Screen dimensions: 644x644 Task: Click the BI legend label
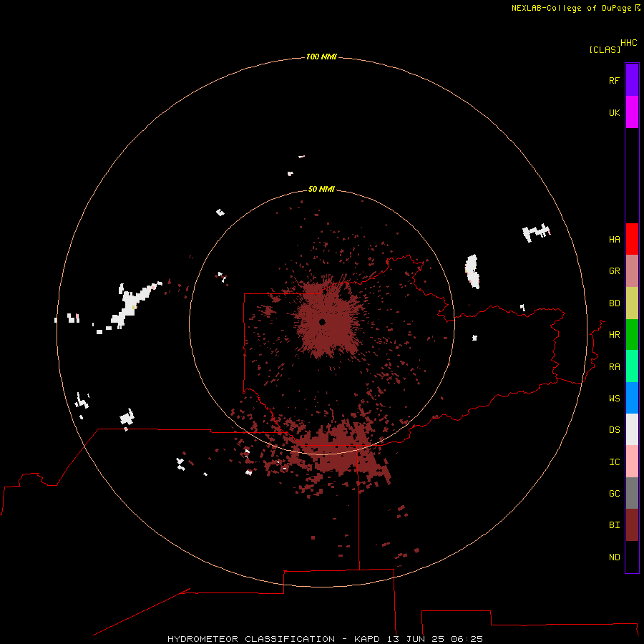[x=614, y=525]
